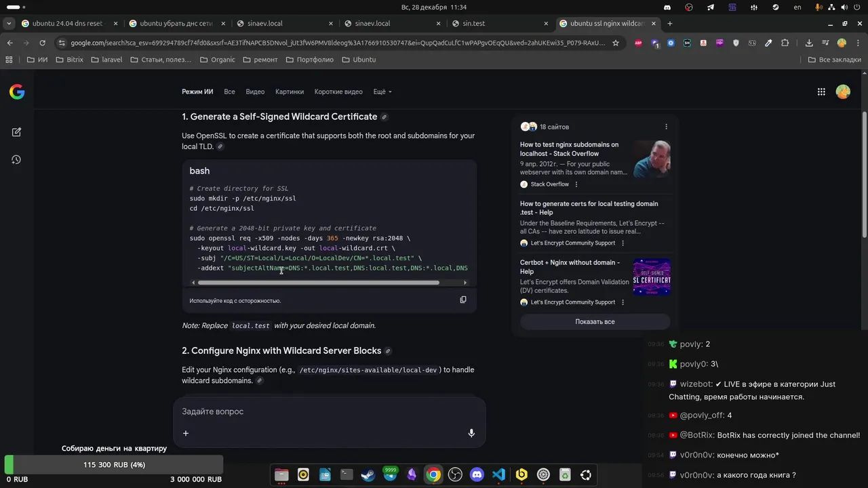
Task: Open the Files manager in the dock
Action: tap(281, 475)
